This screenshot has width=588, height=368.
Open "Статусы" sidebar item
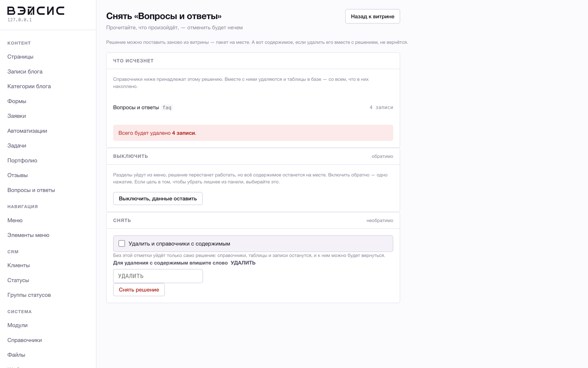(18, 280)
